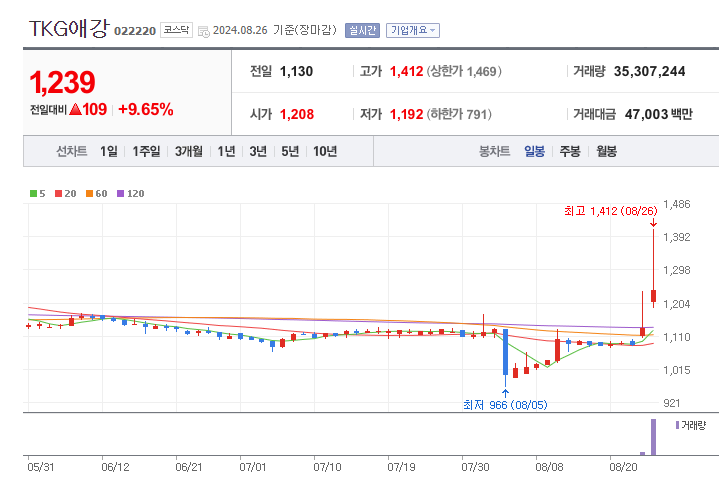Select the 1년 line chart tab
Viewport: 719px width, 481px height.
[x=226, y=151]
